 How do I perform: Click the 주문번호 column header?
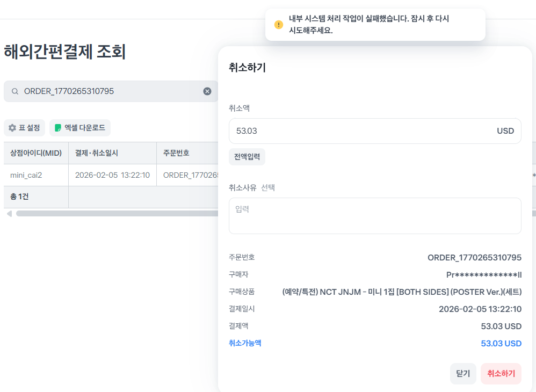tap(176, 153)
